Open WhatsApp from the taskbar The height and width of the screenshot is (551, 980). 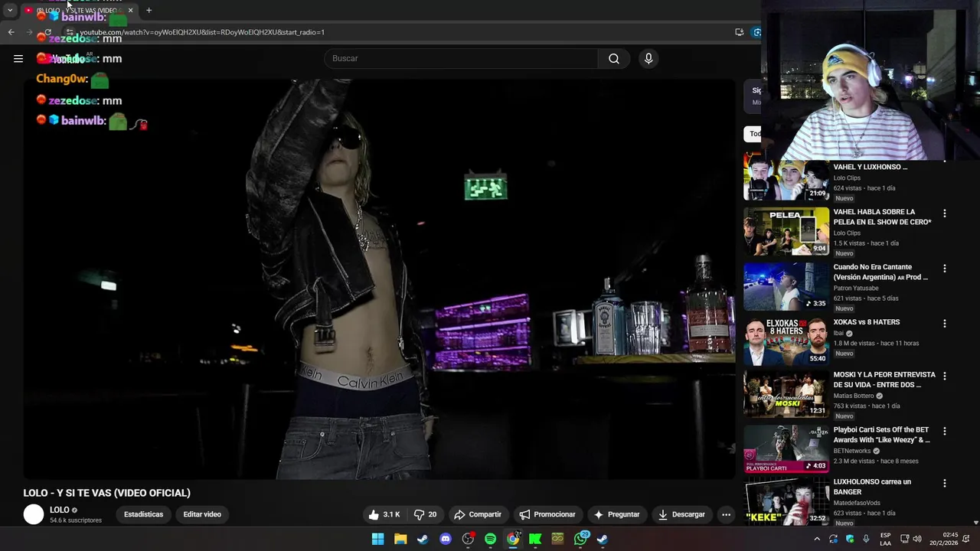pyautogui.click(x=580, y=539)
